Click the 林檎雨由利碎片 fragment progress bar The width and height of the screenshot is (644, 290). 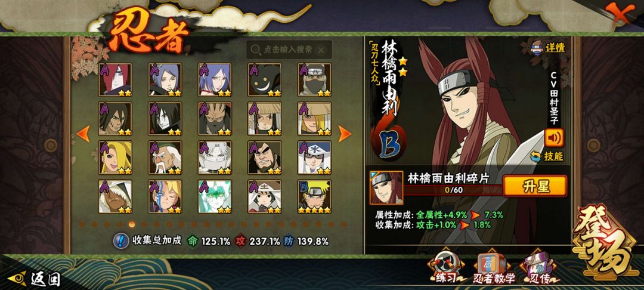click(453, 190)
